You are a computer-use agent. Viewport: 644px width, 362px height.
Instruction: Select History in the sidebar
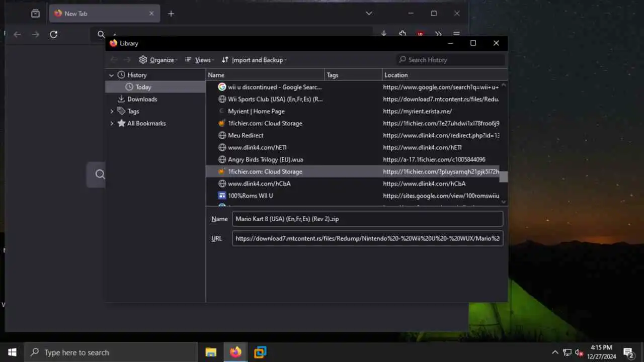137,75
